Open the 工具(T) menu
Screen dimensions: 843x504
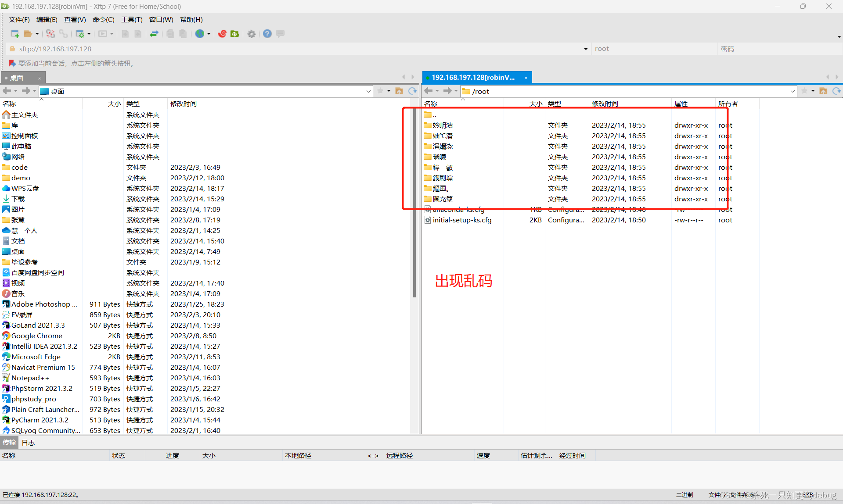[132, 19]
